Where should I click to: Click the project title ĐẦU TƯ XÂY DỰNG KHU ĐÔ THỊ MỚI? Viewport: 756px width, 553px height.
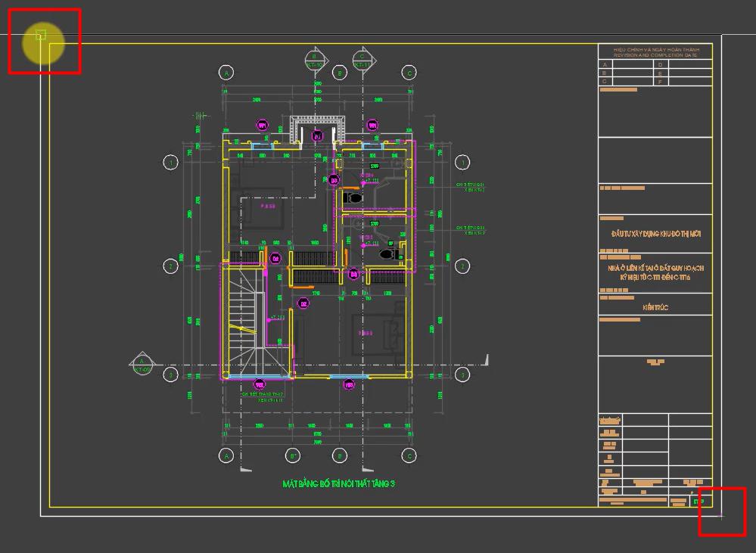pos(658,234)
